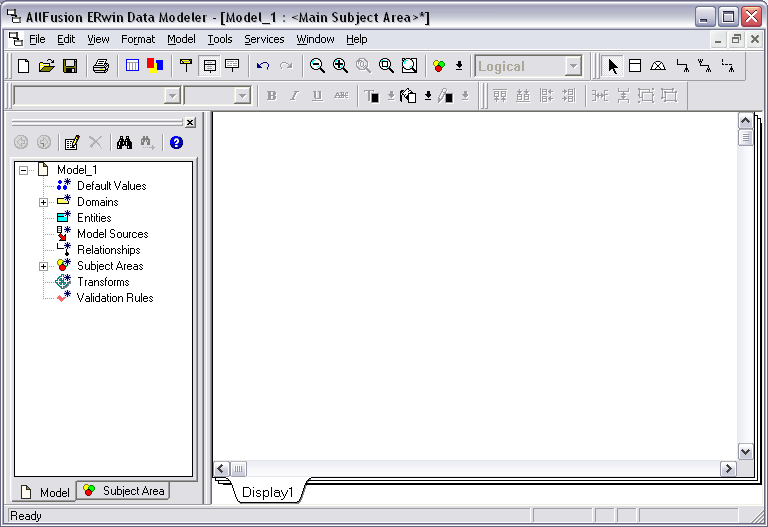This screenshot has height=527, width=768.
Task: Collapse the Model_1 root node
Action: click(23, 170)
